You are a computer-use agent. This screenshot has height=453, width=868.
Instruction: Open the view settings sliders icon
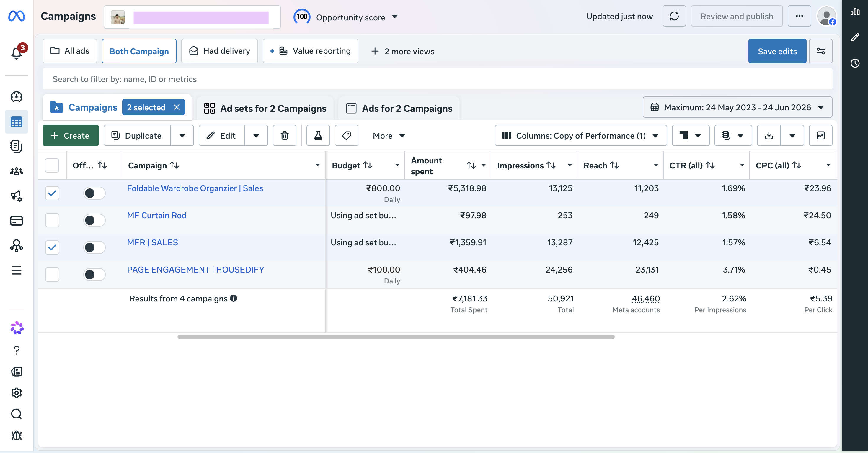[x=820, y=51]
